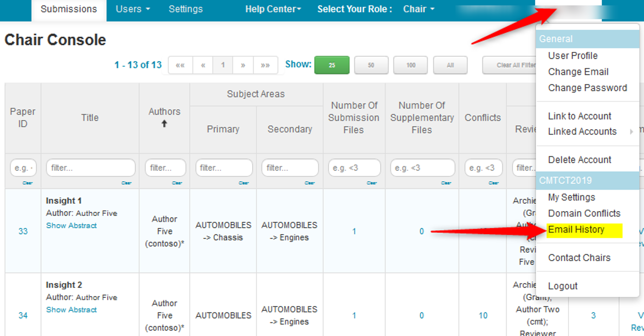The width and height of the screenshot is (644, 336).
Task: Select User Profile menu entry
Action: click(572, 56)
